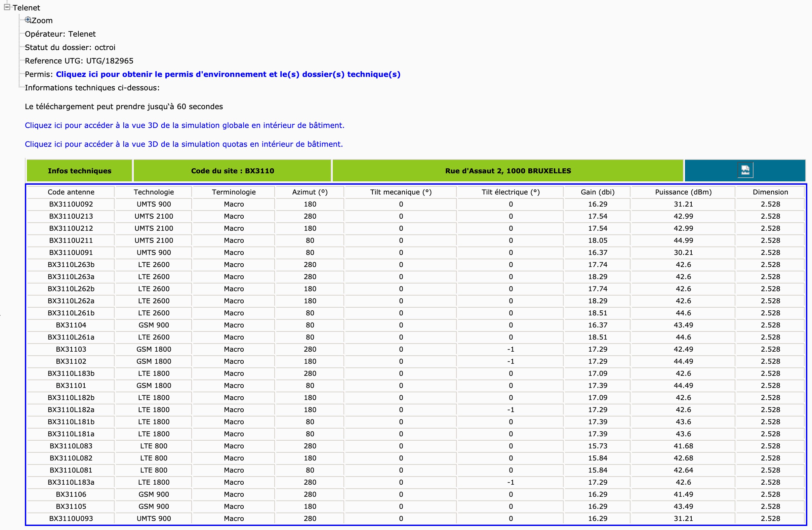Click the Zoom magnifier icon
Image resolution: width=812 pixels, height=530 pixels.
pos(28,20)
